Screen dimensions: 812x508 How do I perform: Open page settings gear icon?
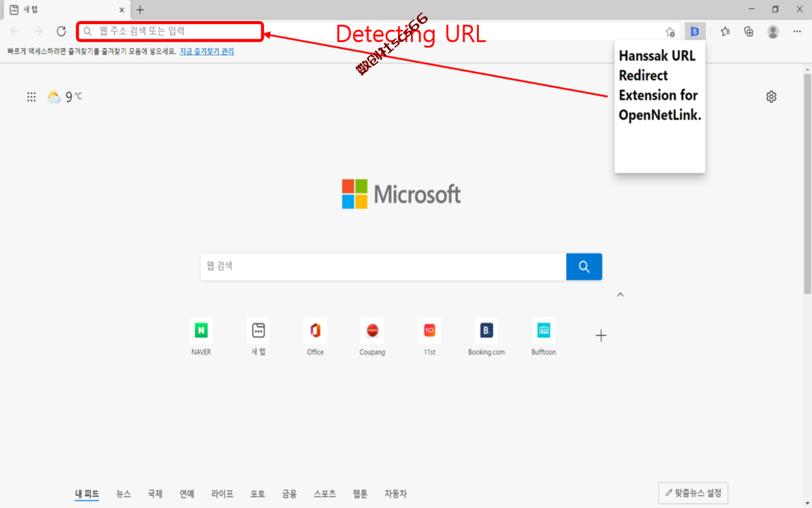click(x=771, y=97)
